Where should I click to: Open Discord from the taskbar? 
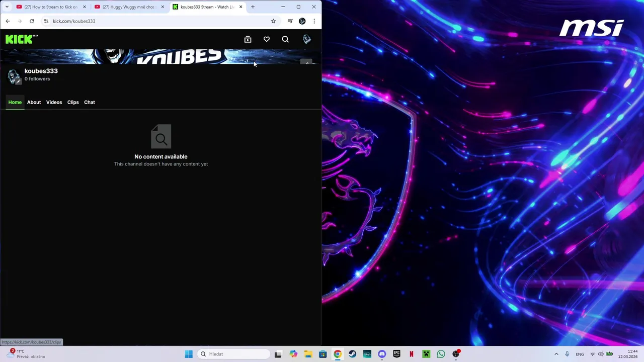[x=382, y=354]
